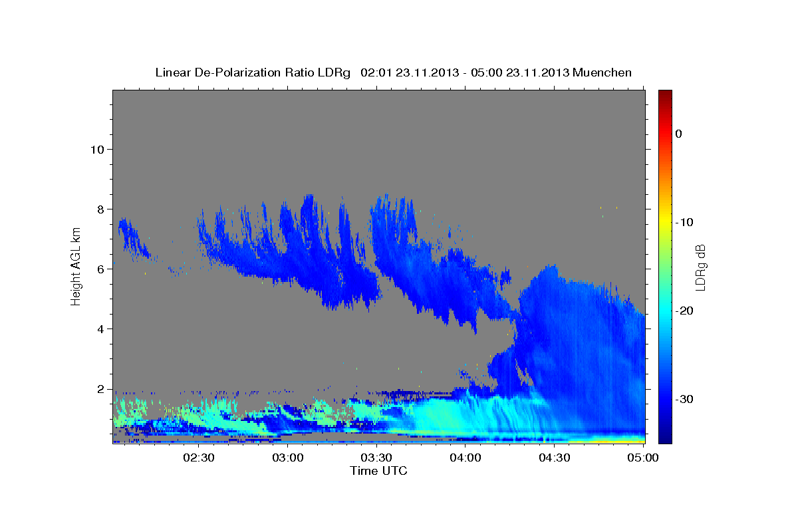This screenshot has height=532, width=798.
Task: Click the 'Time UTC' x-axis label
Action: pos(378,471)
